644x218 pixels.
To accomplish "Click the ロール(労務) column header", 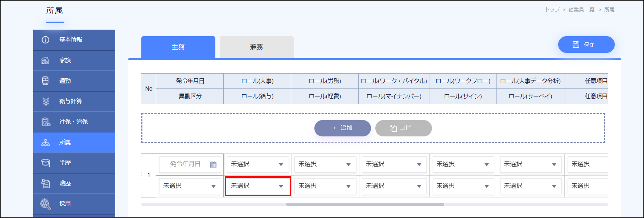I will (x=325, y=81).
